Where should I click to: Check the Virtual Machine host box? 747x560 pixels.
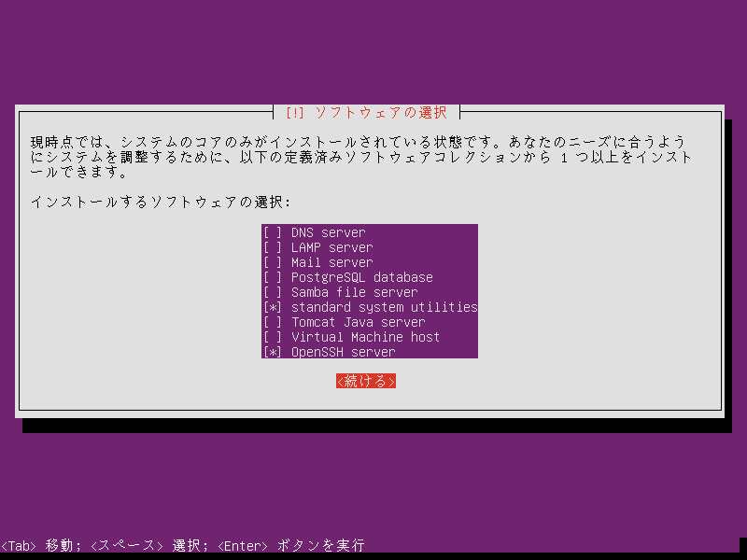pyautogui.click(x=273, y=337)
